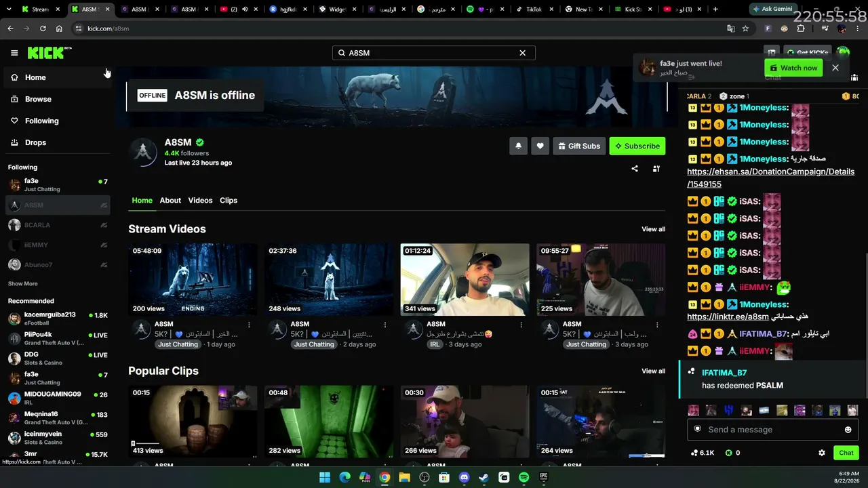
Task: Play the 09:55:27 stream video
Action: pos(601,280)
